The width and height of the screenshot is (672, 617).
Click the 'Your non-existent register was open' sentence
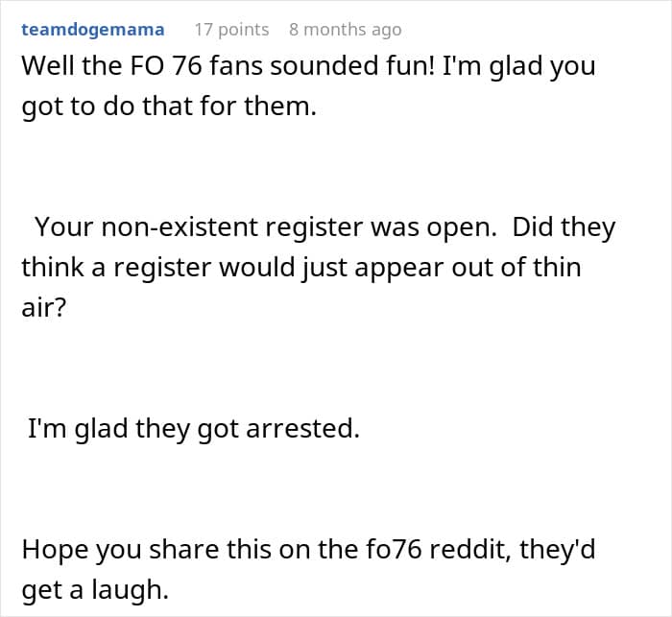pos(265,226)
